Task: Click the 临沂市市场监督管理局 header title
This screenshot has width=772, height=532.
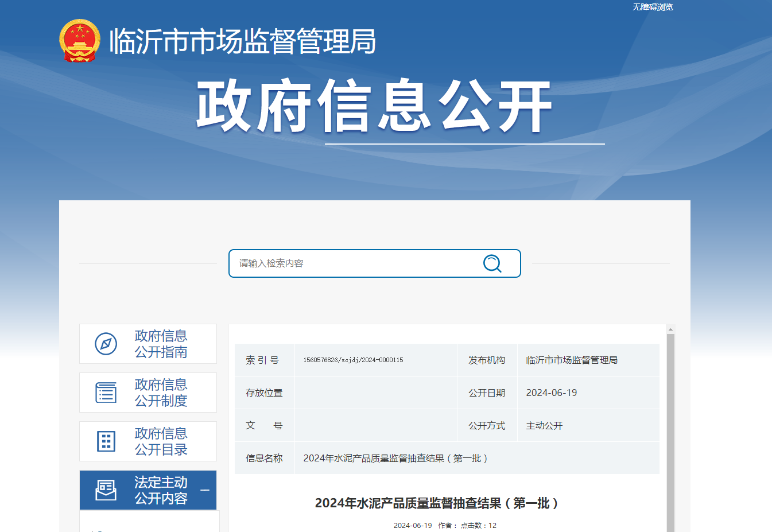Action: [242, 41]
